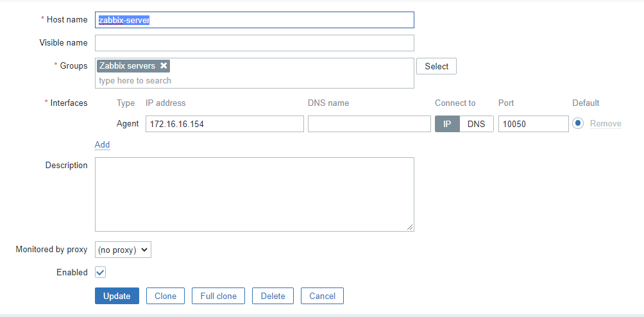Image resolution: width=644 pixels, height=317 pixels.
Task: Click the Port column header
Action: [x=506, y=103]
